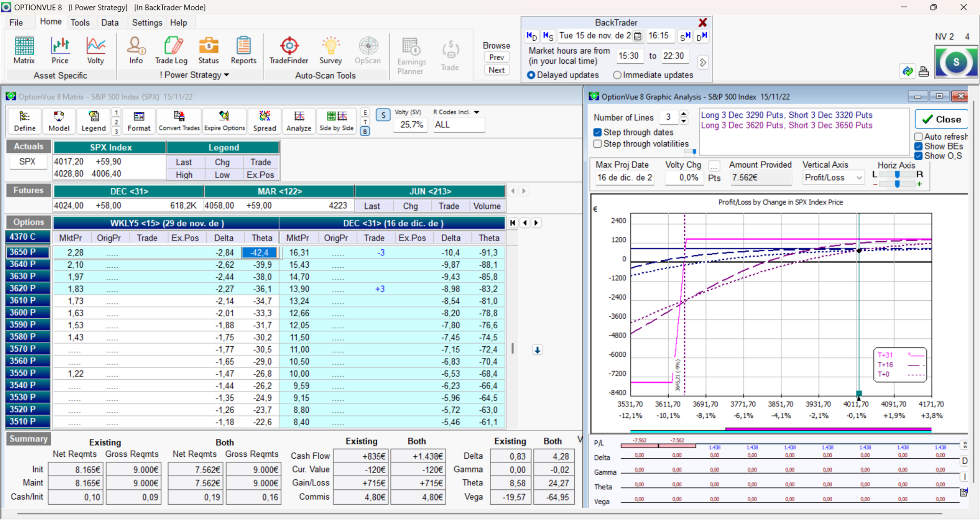Click the Model icon in Matrix toolbar
The height and width of the screenshot is (520, 980).
(x=59, y=121)
